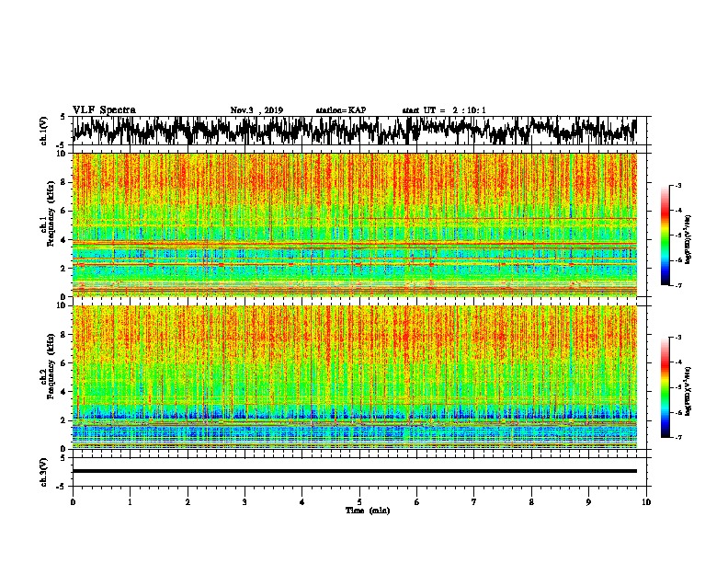This screenshot has height=563, width=728.
Task: Click the "3" tick on Time axis
Action: [245, 501]
